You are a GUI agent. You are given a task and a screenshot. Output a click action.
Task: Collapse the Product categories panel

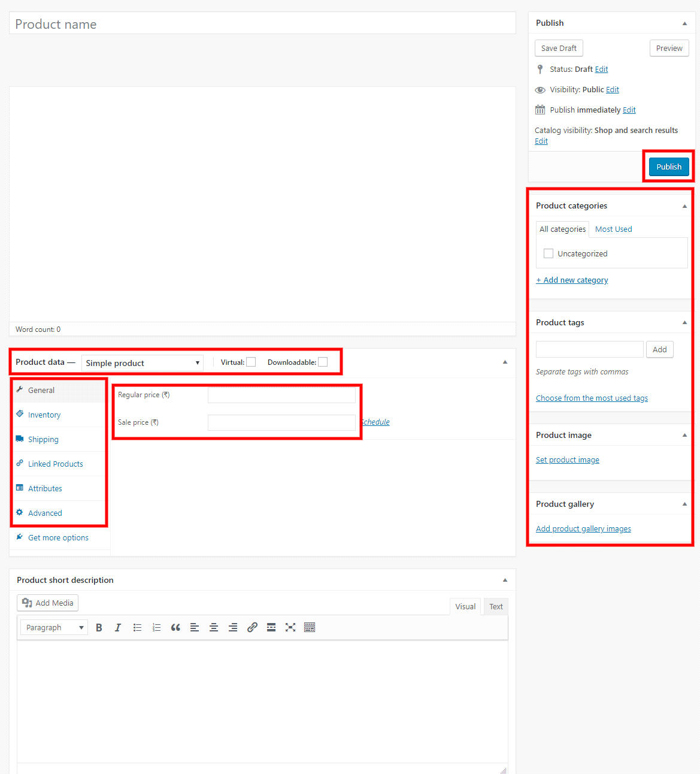tap(684, 205)
